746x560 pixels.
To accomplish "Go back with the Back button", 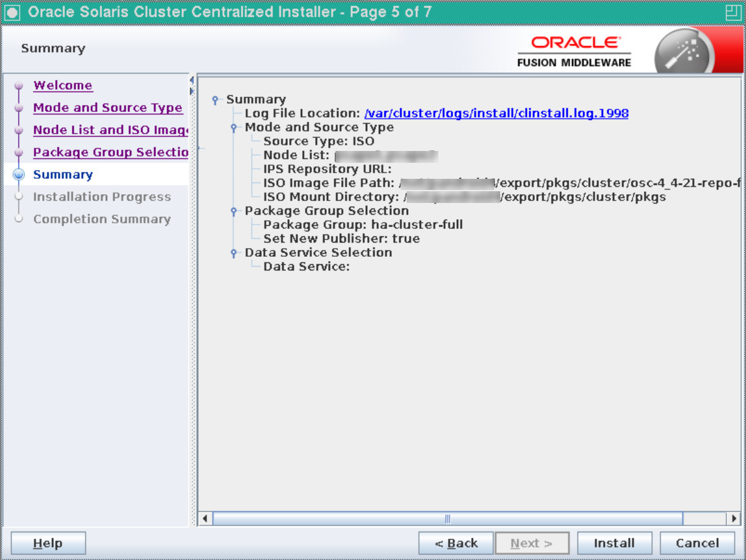I will point(456,543).
